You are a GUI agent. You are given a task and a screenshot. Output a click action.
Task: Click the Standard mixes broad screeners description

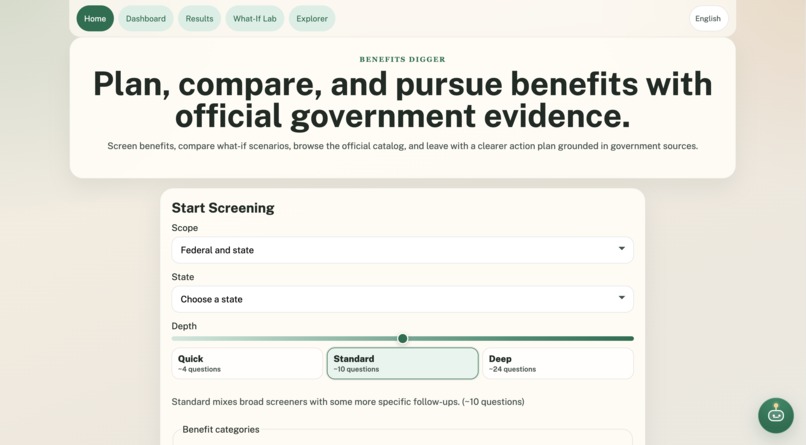point(348,402)
